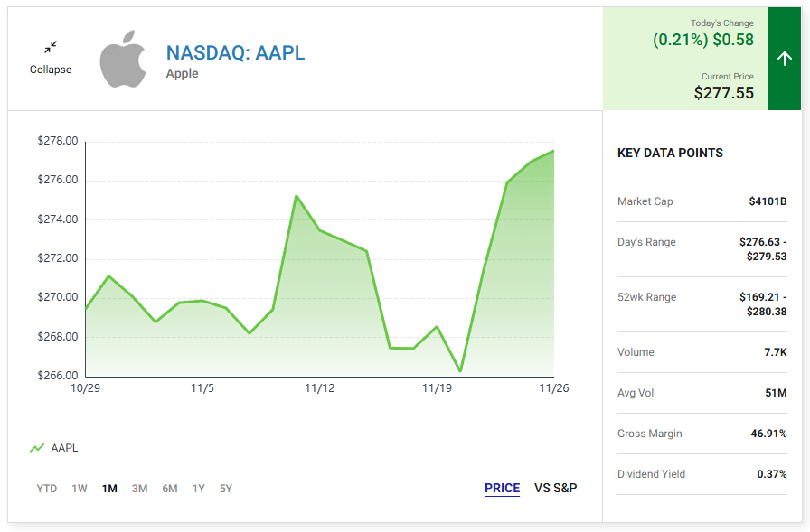Click the 51M average volume value

pos(776,393)
